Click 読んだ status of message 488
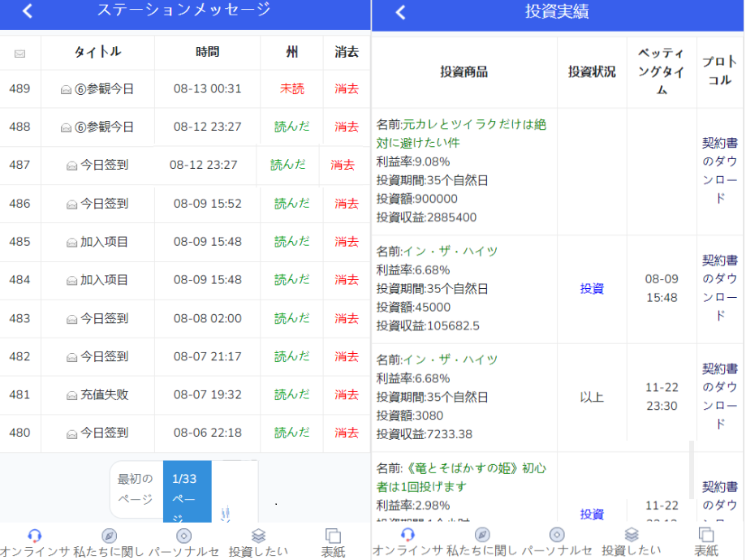The image size is (746, 560). [x=292, y=127]
